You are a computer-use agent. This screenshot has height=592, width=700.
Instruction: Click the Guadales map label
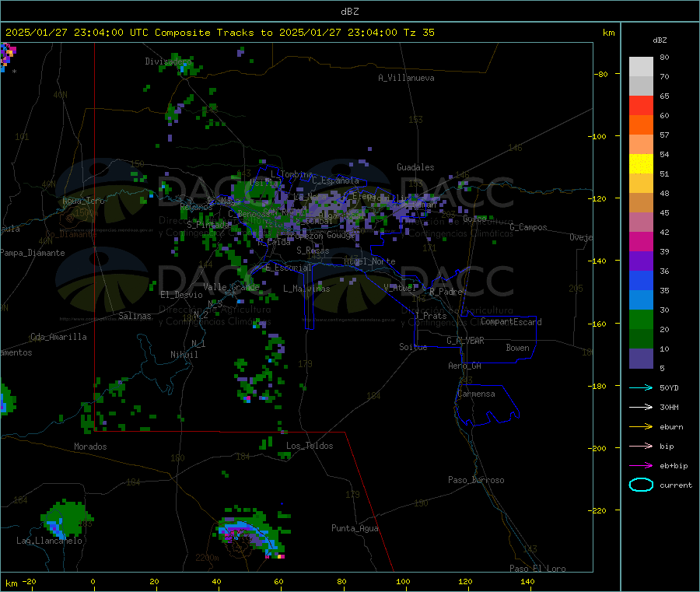[415, 167]
